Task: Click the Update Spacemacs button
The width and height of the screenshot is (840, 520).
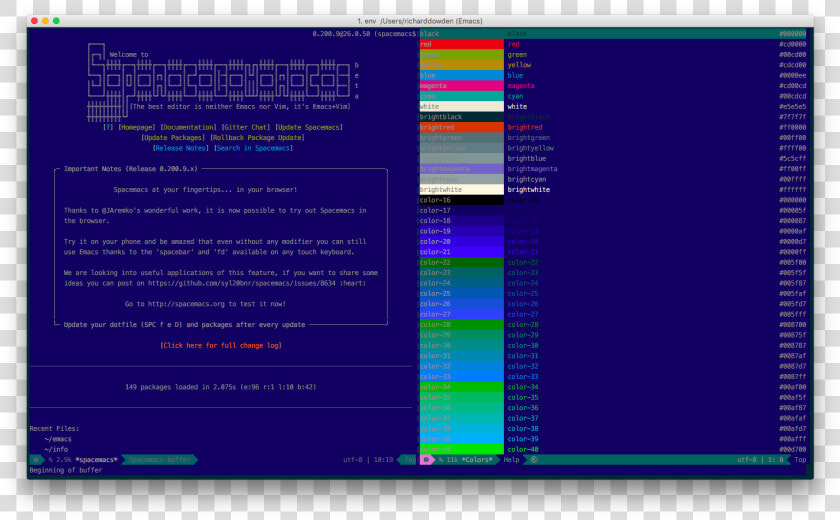Action: coord(309,127)
